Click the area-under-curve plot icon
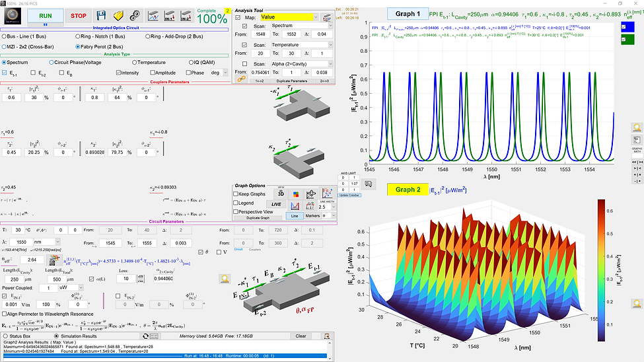 click(295, 205)
